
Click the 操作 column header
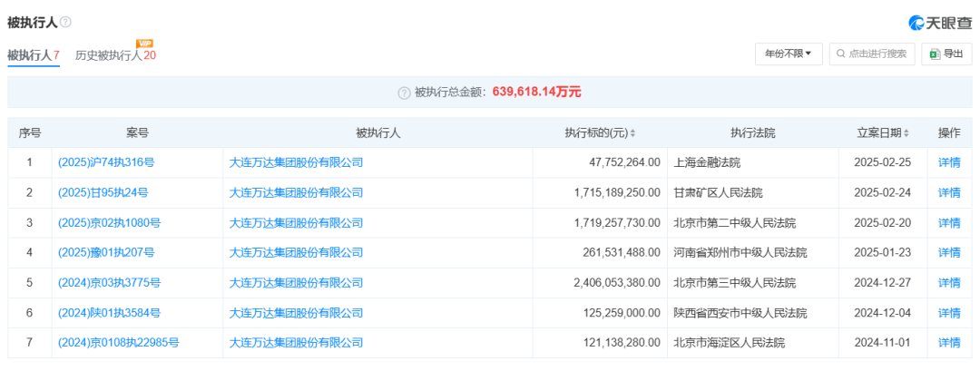pyautogui.click(x=949, y=132)
